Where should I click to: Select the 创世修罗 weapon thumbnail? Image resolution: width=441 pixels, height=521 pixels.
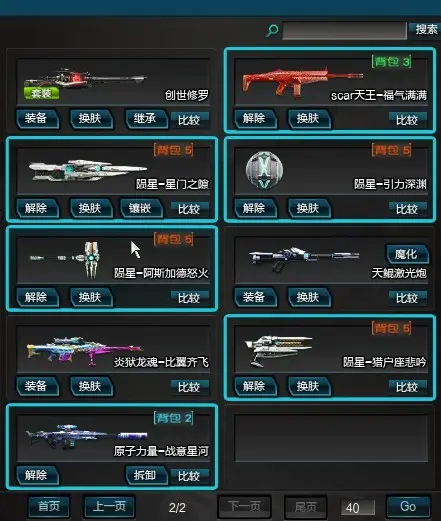coord(85,79)
